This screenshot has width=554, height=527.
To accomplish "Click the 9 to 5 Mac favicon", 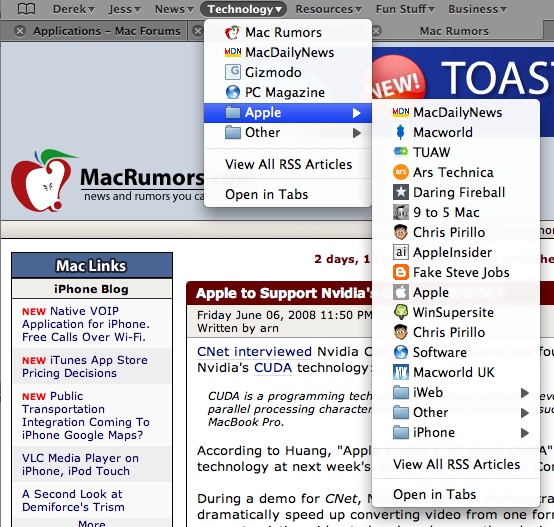I will pos(401,212).
